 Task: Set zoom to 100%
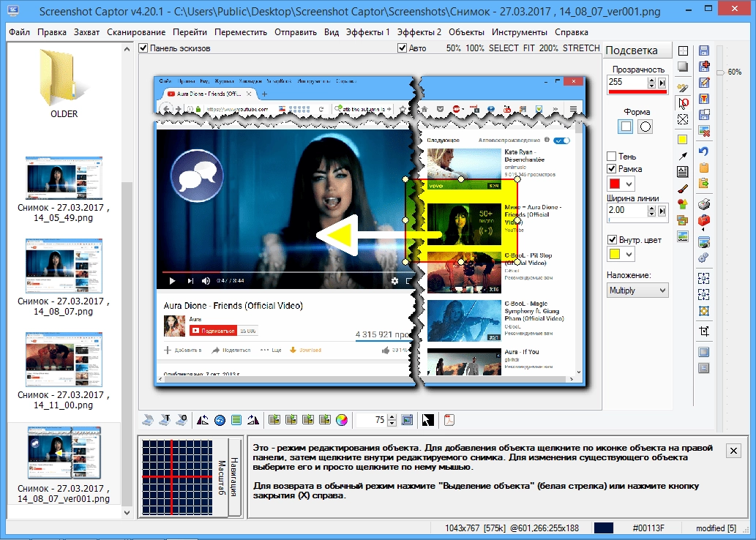[x=475, y=48]
